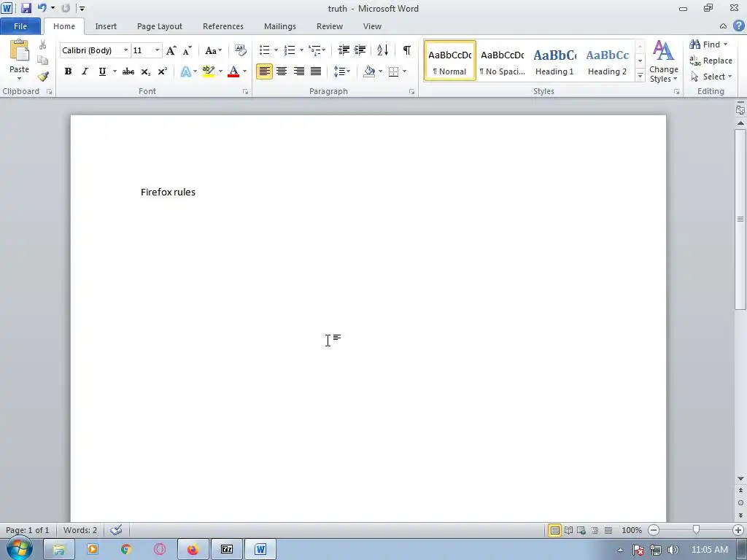The image size is (747, 560).
Task: Copy selection using the Copy icon
Action: pyautogui.click(x=42, y=61)
